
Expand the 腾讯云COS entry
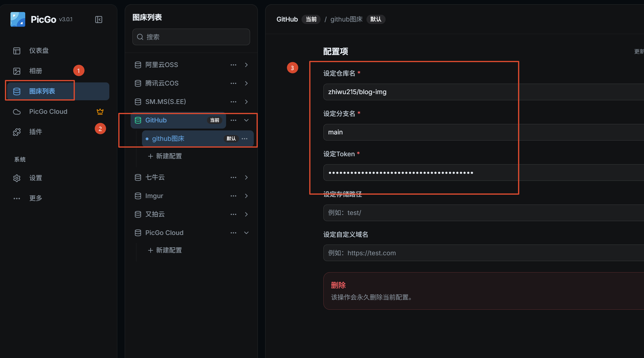click(246, 83)
